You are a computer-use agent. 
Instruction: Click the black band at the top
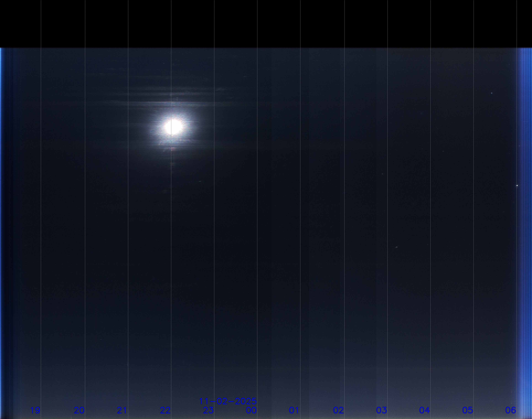(266, 23)
